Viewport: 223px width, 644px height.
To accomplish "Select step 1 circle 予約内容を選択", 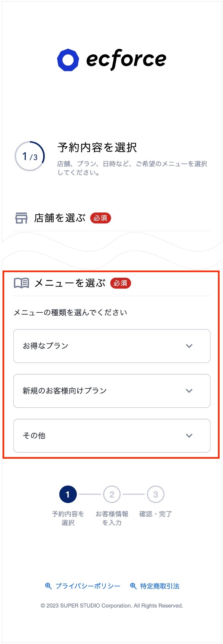I will point(68,494).
